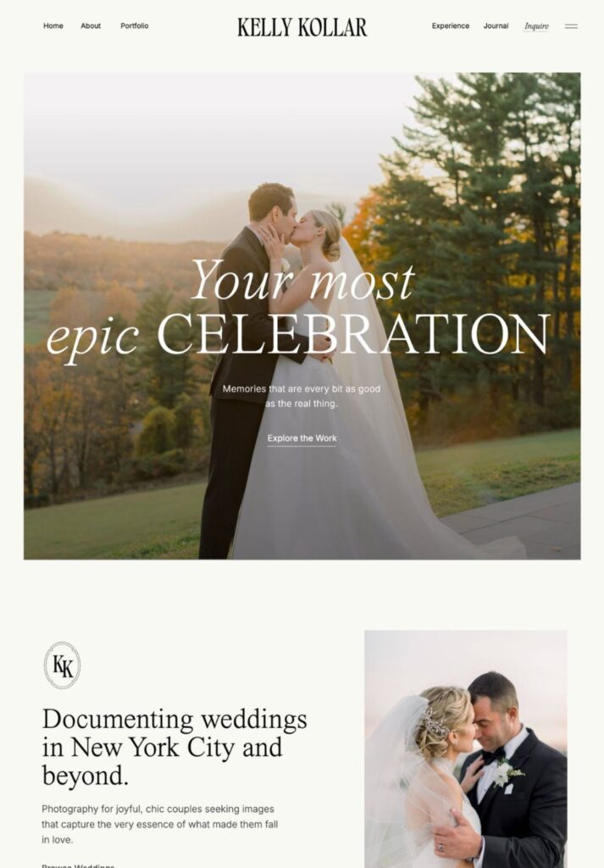Viewport: 604px width, 868px height.
Task: Select the 'Memories that are every bit' tagline
Action: [302, 397]
